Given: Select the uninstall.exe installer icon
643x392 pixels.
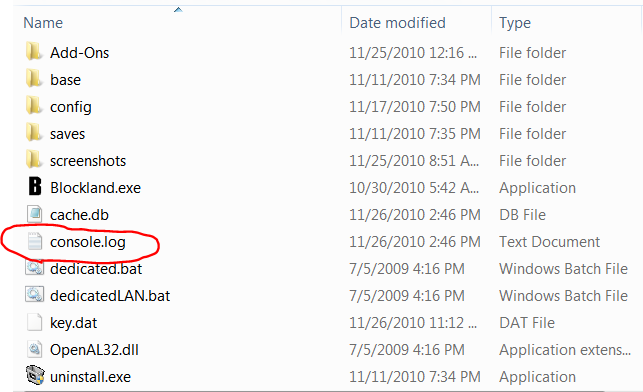Looking at the screenshot, I should pyautogui.click(x=34, y=376).
